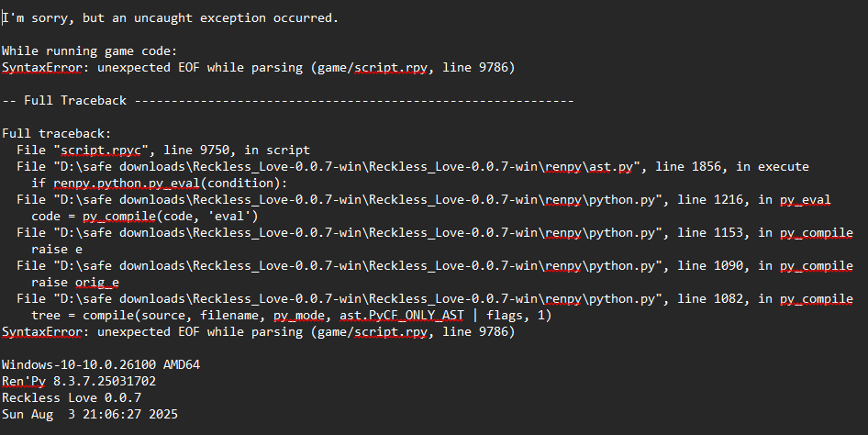Click the "I'm sorry" uncaught exception line
The width and height of the screenshot is (868, 435).
tap(170, 18)
